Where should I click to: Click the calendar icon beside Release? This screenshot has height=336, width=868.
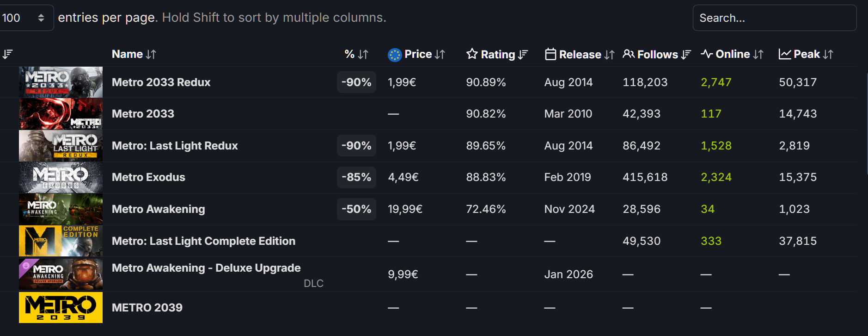click(x=550, y=54)
